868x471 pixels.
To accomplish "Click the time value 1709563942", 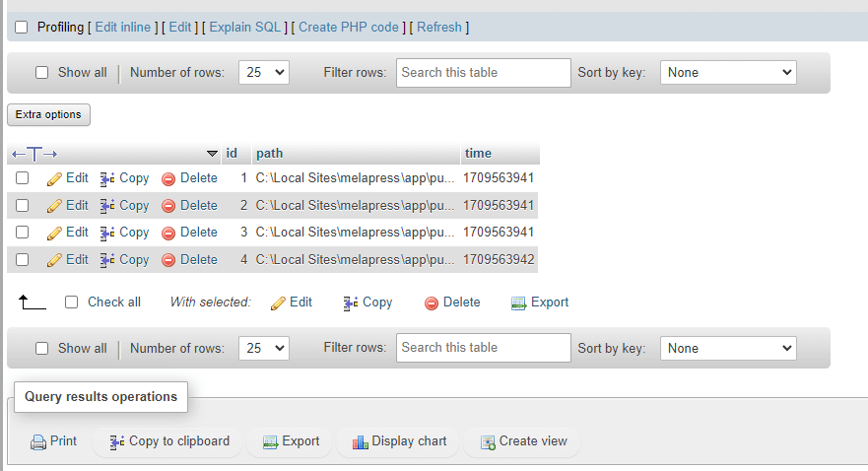I will [499, 259].
